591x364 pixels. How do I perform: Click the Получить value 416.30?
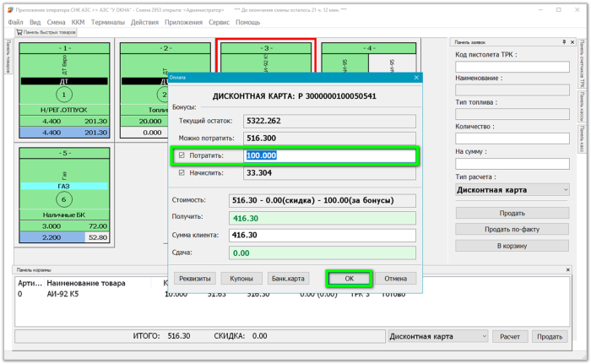click(323, 219)
